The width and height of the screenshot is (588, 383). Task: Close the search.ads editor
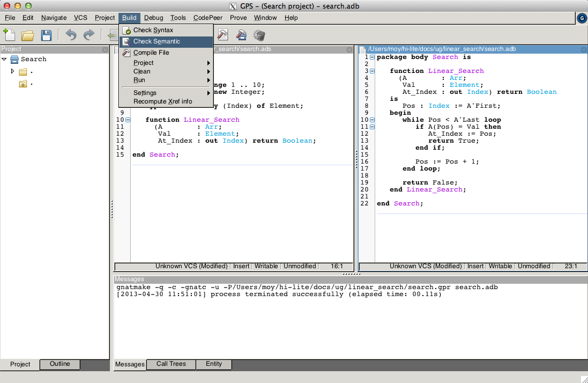click(x=349, y=49)
